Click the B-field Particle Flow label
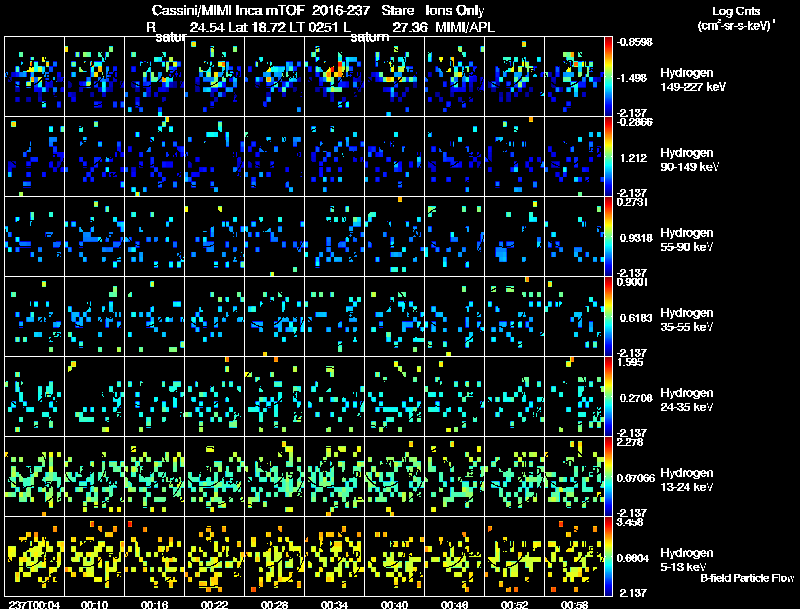800x609 pixels. click(x=747, y=578)
